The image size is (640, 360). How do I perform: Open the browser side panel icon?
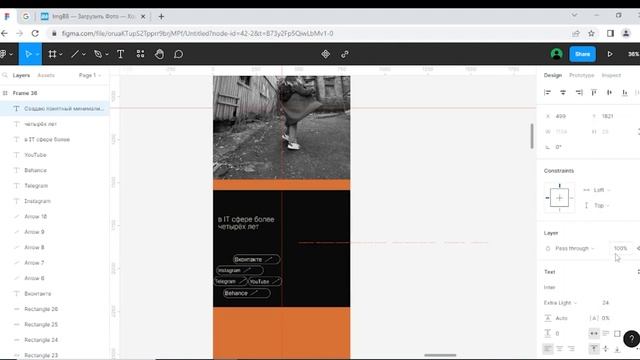(x=610, y=33)
